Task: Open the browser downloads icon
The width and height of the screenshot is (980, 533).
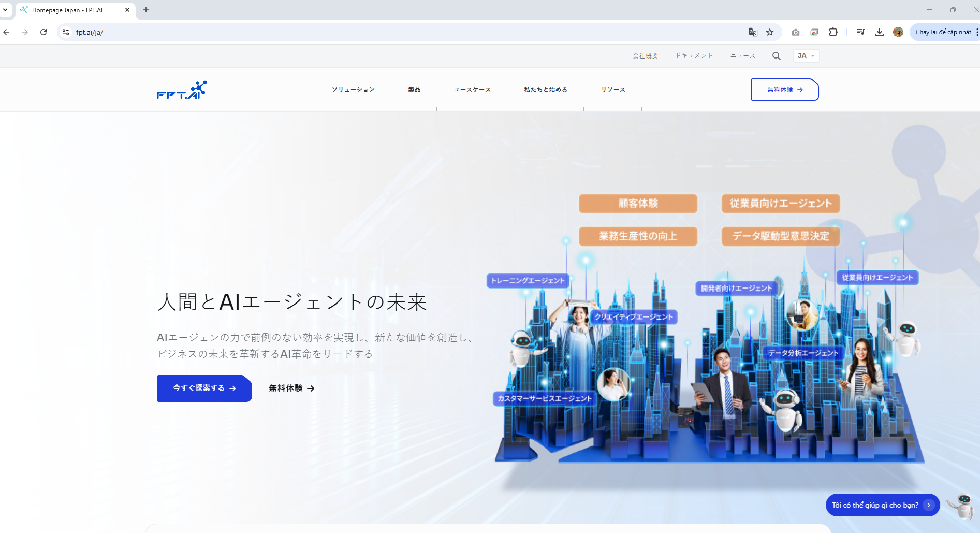Action: 879,32
